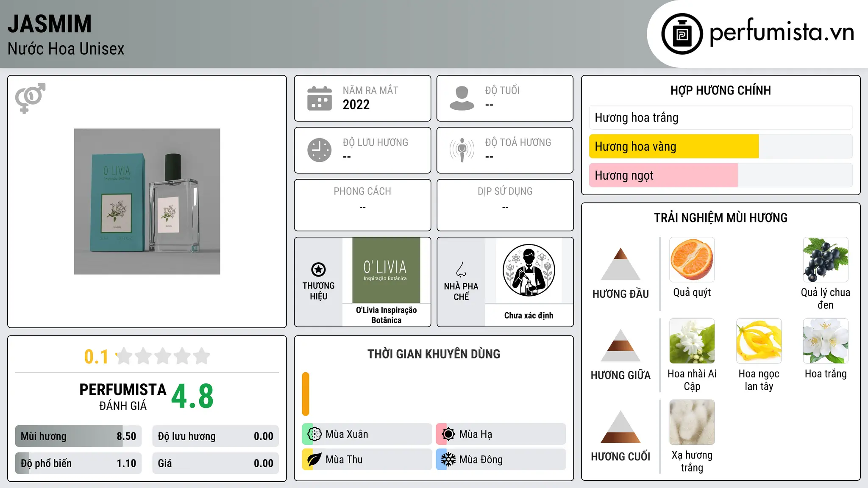Select the Mùa Xuân season button

click(x=367, y=434)
